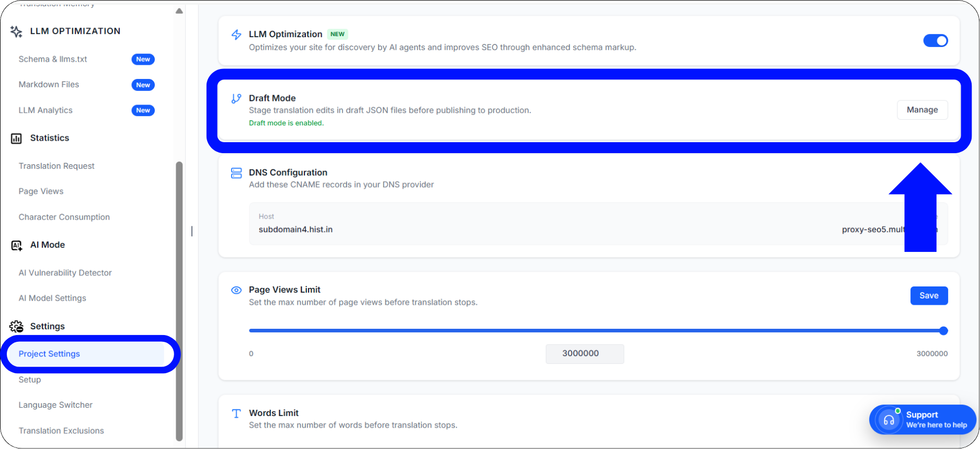Open Setup in sidebar
The height and width of the screenshot is (449, 980).
point(30,379)
